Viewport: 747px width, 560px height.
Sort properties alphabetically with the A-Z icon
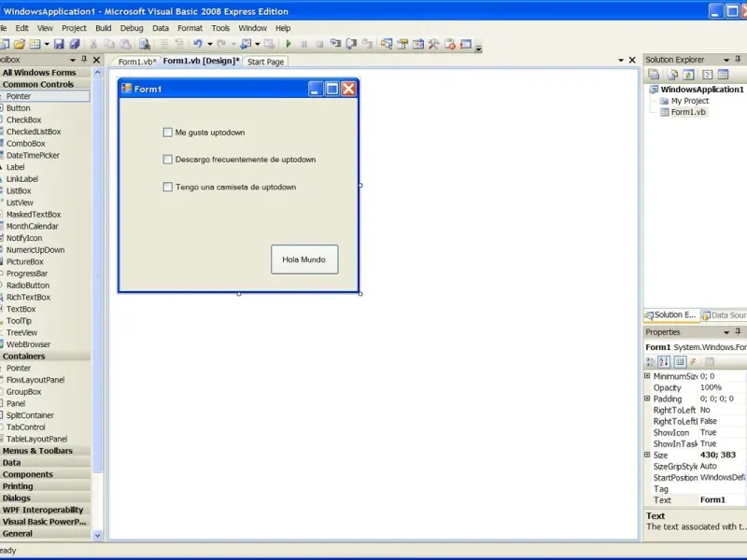point(664,362)
